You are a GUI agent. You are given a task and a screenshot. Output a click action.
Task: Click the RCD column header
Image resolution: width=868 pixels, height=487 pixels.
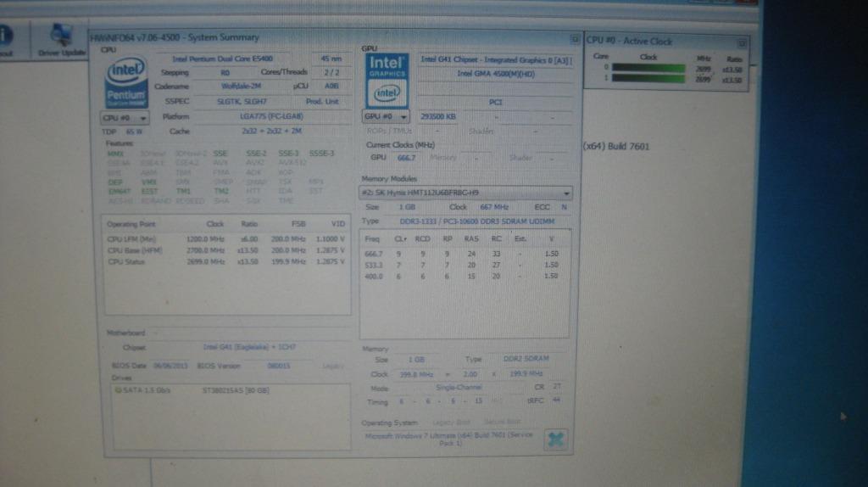point(422,238)
